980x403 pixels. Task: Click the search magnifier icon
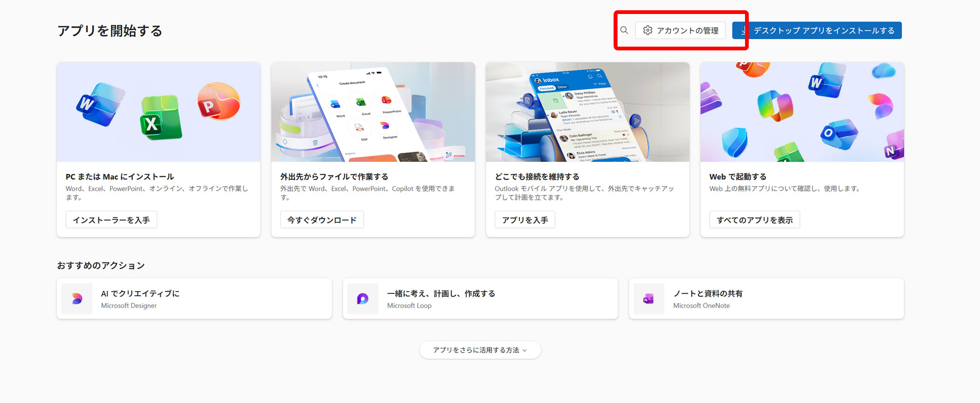click(624, 30)
